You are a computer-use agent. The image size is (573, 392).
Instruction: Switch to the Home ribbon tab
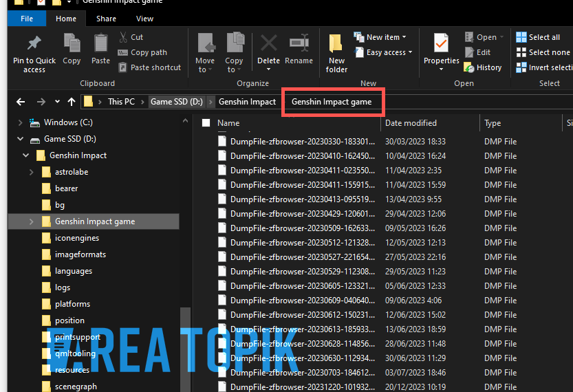pos(66,19)
